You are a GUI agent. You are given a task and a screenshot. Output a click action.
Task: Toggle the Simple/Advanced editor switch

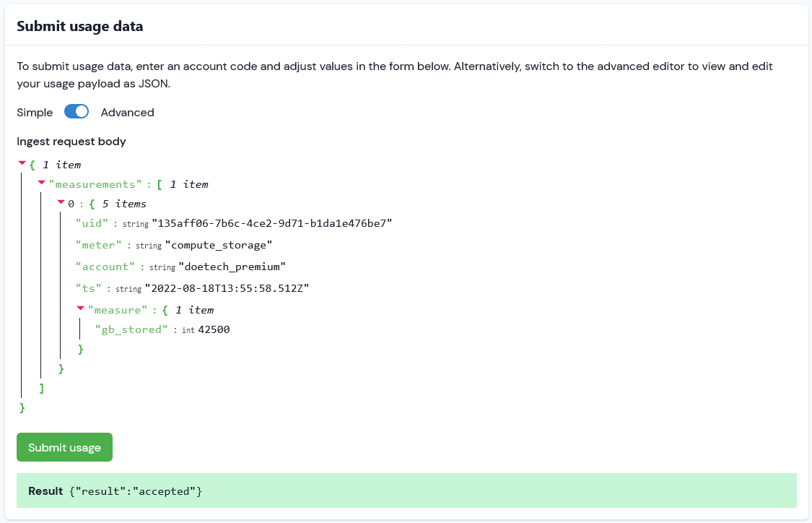click(77, 112)
